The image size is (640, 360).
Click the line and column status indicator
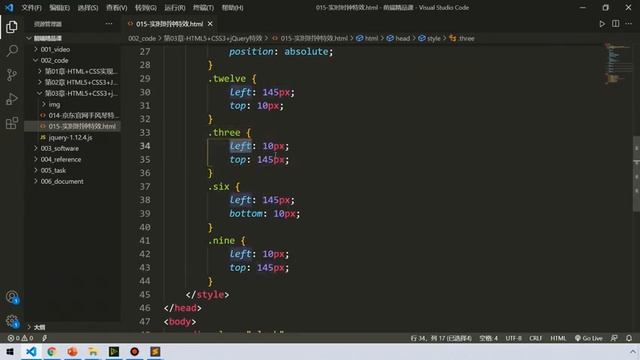point(441,338)
